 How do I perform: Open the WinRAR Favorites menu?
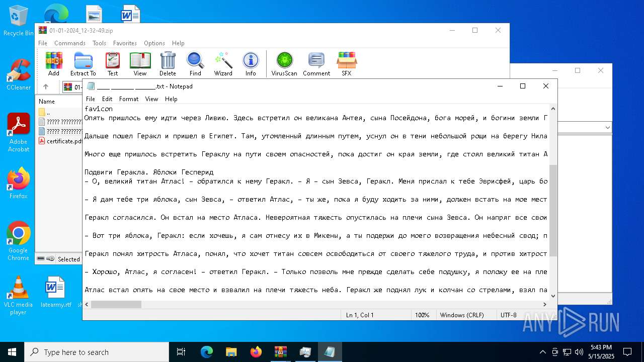tap(125, 43)
